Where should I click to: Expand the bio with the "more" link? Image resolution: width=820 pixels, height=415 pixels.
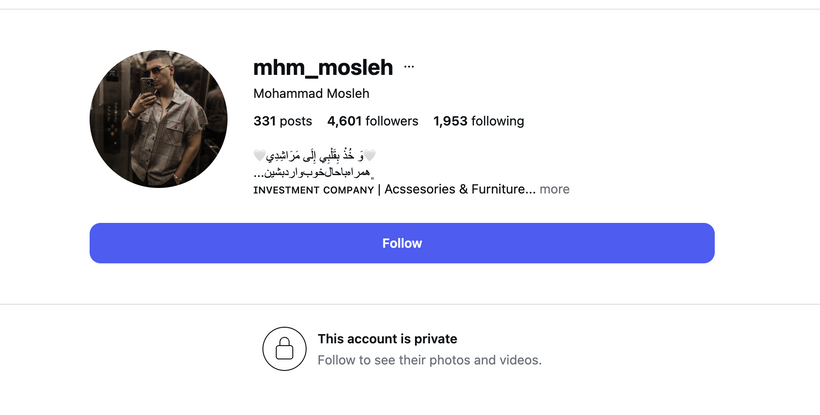pos(555,189)
